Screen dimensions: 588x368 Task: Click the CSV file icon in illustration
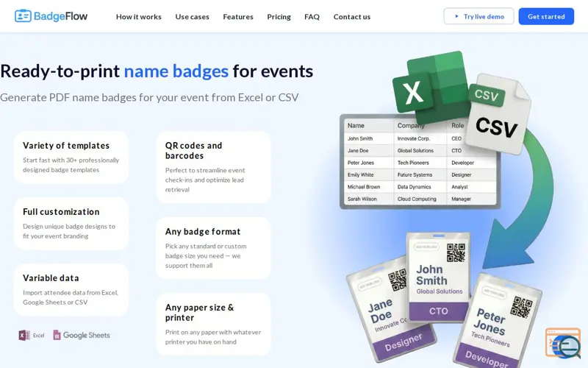click(x=498, y=114)
